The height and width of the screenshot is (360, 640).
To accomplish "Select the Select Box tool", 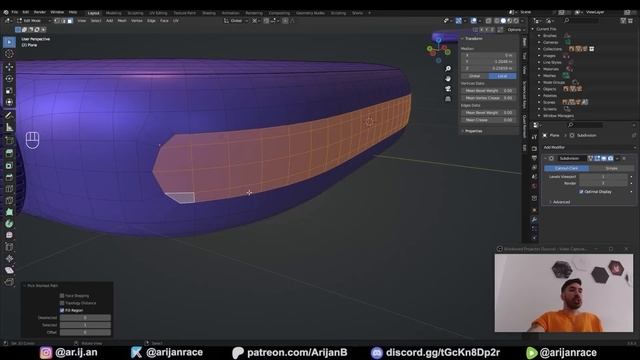I will (9, 42).
